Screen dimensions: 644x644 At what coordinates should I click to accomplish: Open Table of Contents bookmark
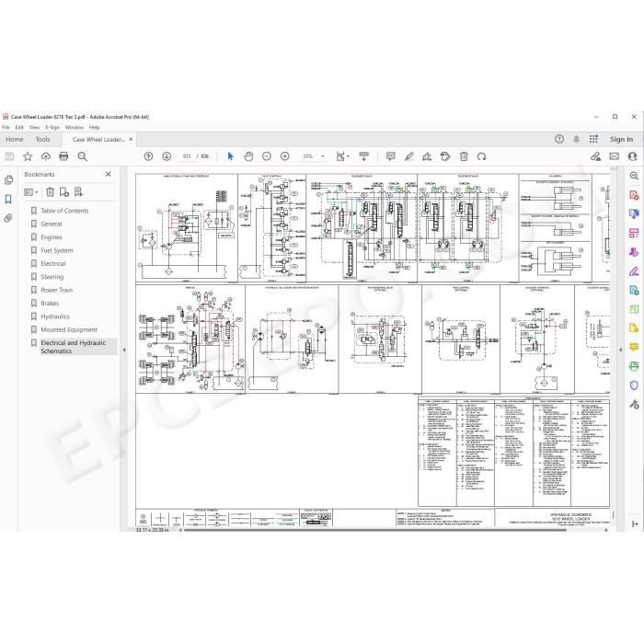pyautogui.click(x=64, y=211)
